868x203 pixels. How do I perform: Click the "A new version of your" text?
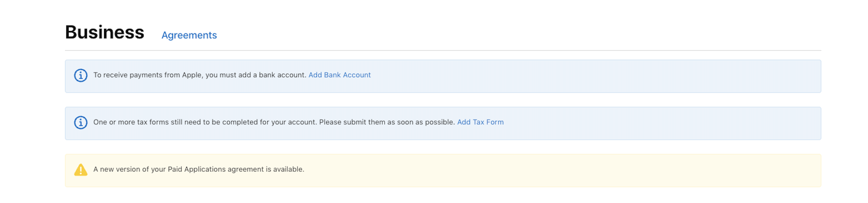130,169
